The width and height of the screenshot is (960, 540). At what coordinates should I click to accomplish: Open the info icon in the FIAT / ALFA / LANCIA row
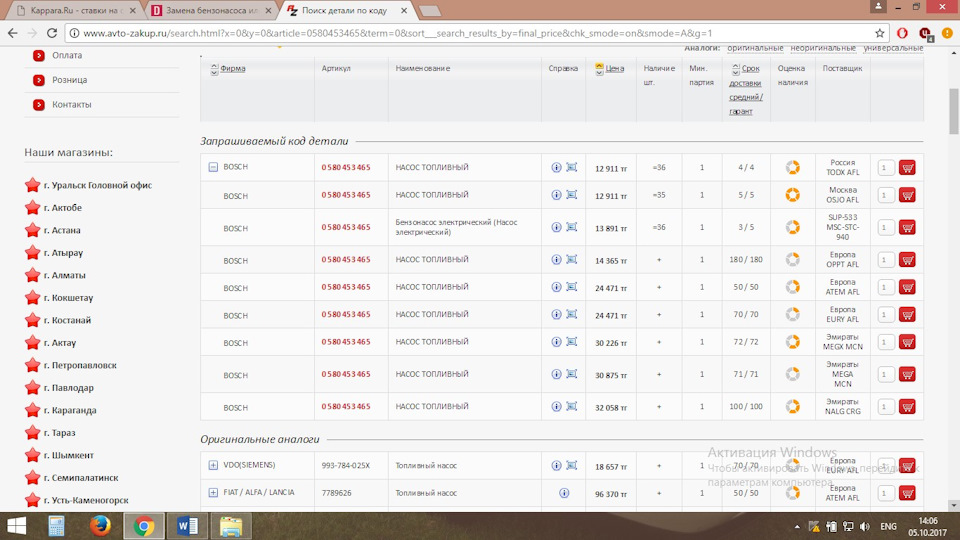point(564,493)
